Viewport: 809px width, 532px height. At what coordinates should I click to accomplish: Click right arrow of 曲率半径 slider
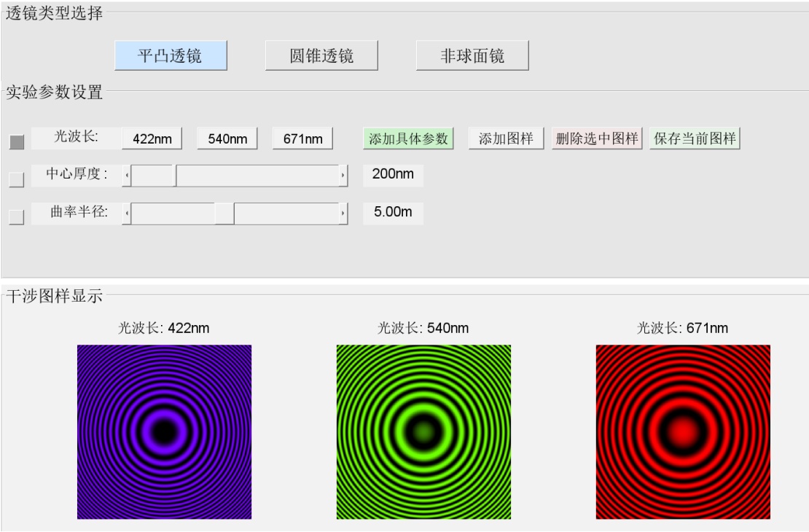(343, 214)
